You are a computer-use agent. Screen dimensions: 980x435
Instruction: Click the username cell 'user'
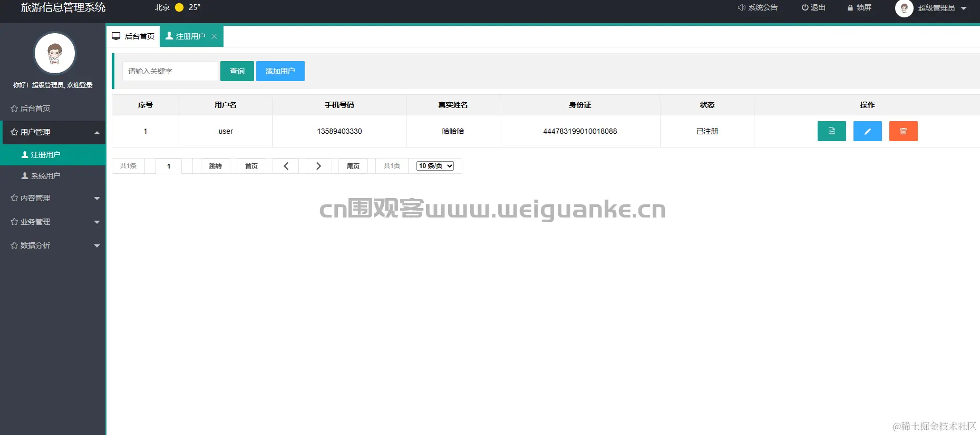coord(226,131)
